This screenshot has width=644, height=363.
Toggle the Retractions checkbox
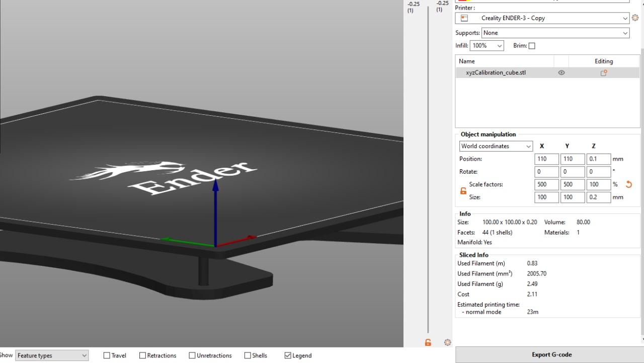(142, 355)
